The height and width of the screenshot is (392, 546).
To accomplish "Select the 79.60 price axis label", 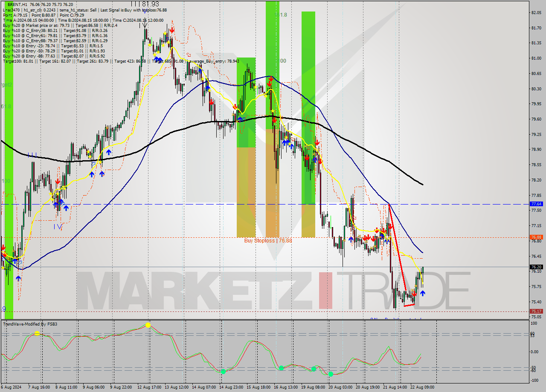I will point(537,119).
